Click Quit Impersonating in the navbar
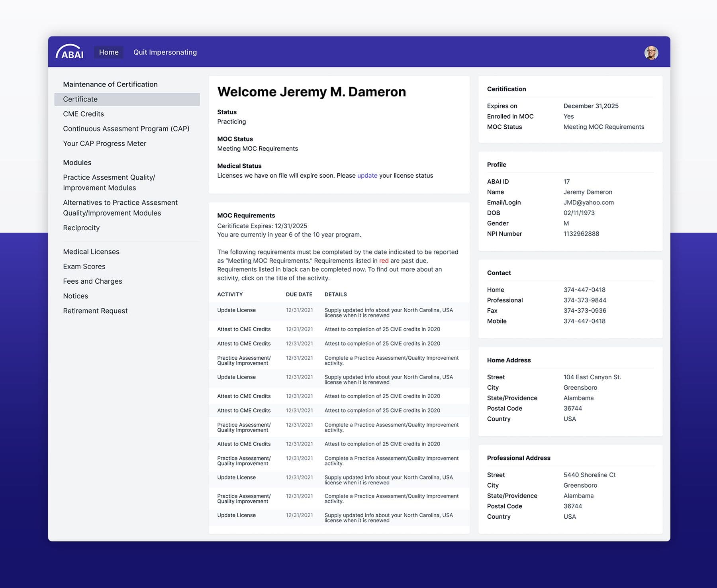 [165, 52]
